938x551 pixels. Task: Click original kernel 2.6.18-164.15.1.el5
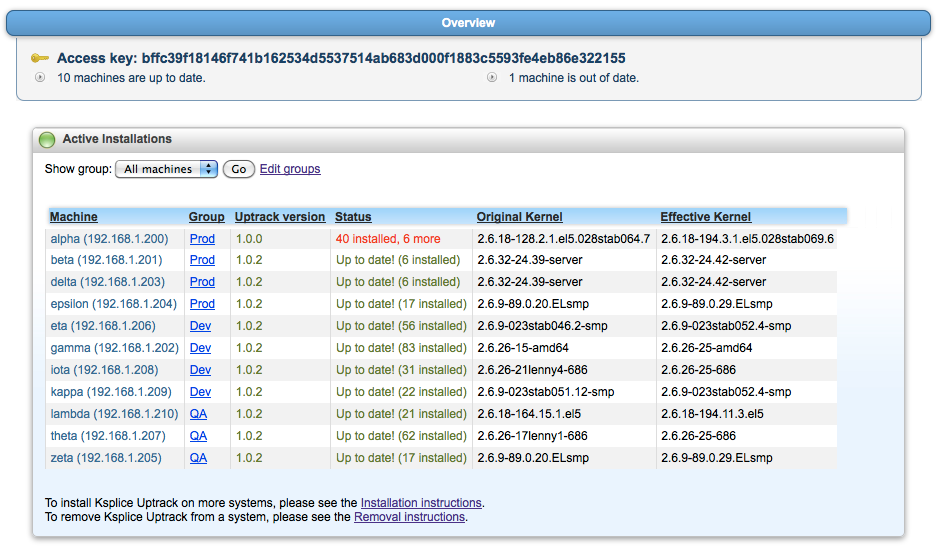point(529,414)
